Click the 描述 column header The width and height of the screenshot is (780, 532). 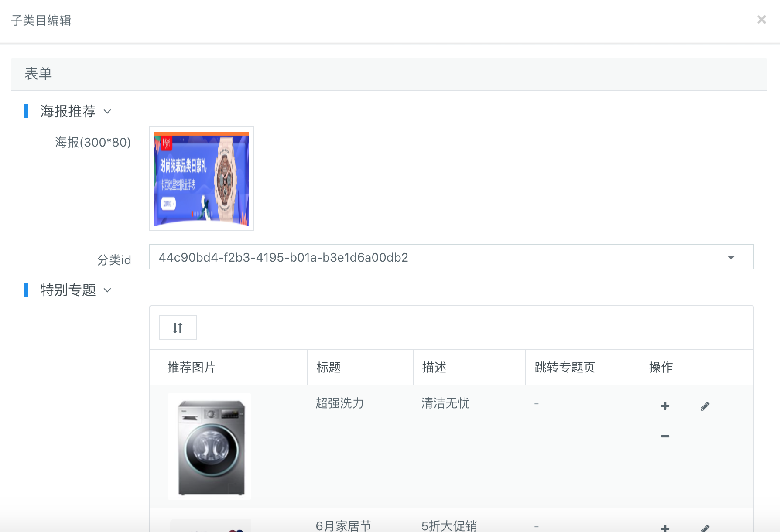click(434, 368)
